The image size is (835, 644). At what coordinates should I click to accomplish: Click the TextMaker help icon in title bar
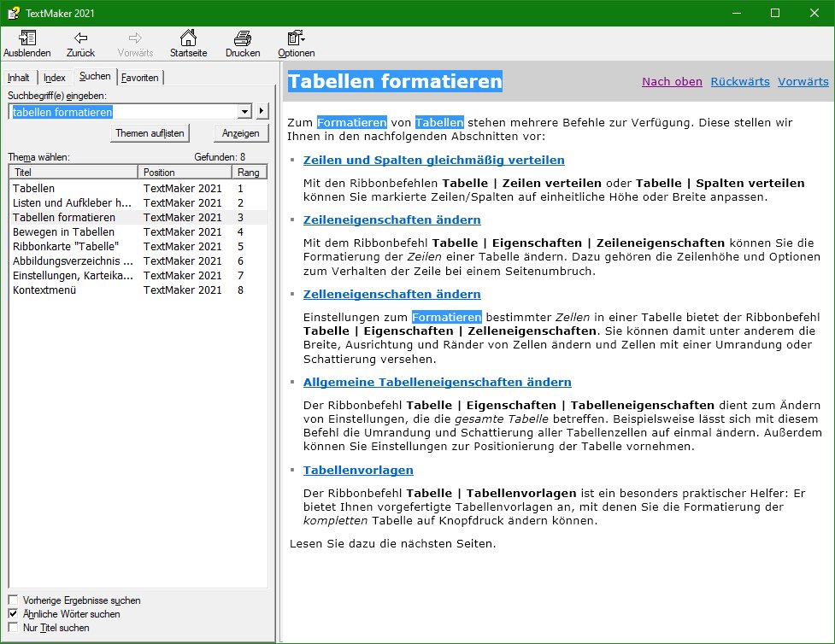(x=13, y=13)
